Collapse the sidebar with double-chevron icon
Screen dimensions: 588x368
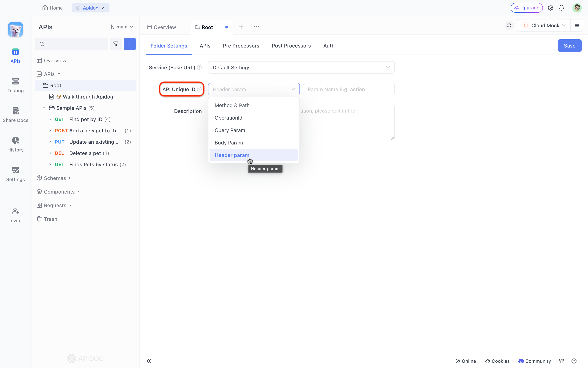(x=149, y=361)
